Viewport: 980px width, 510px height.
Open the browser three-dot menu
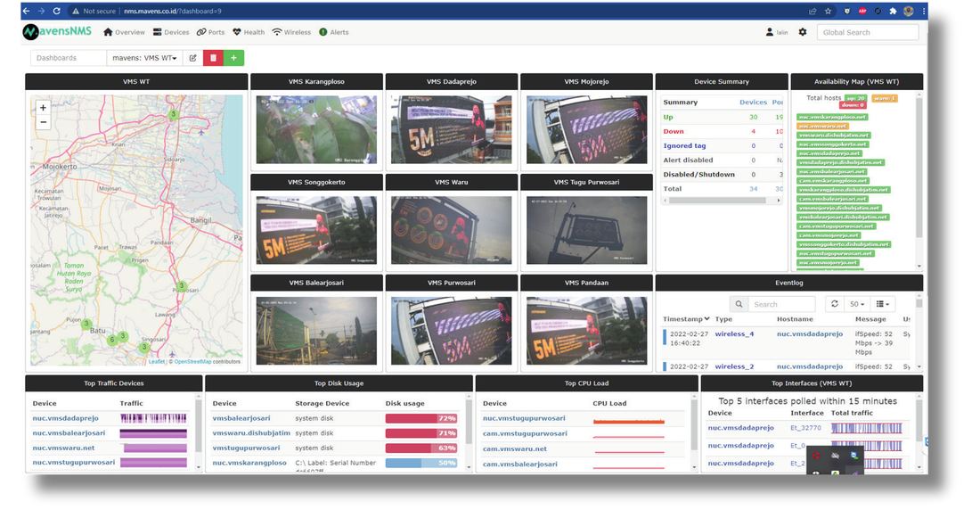[x=923, y=11]
